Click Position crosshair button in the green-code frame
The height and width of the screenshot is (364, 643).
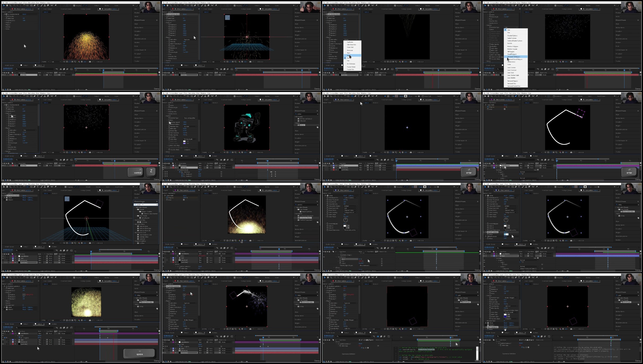(x=345, y=295)
